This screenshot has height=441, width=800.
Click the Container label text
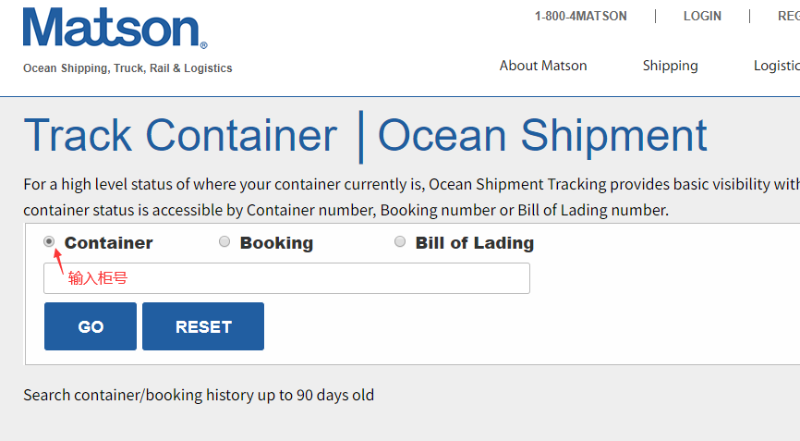click(x=109, y=243)
